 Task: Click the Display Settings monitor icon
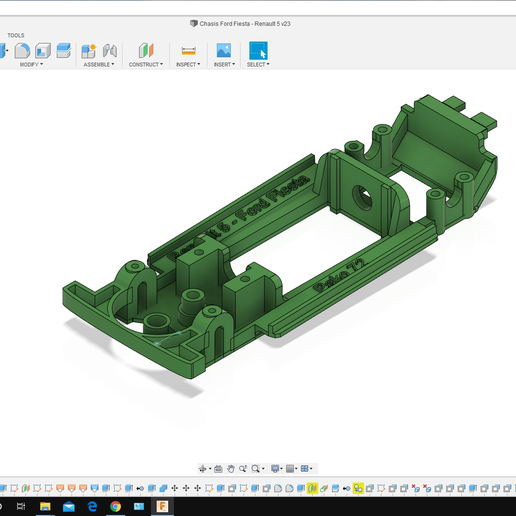(275, 469)
